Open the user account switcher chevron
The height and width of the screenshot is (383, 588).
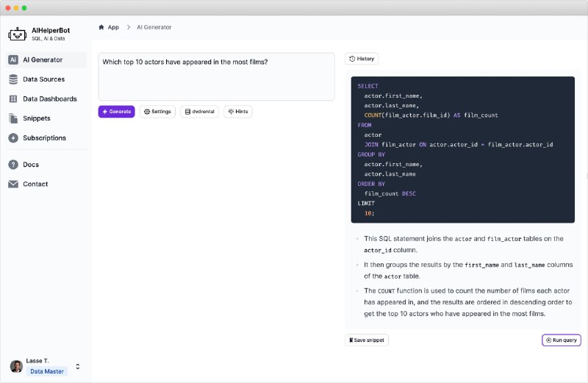[78, 366]
